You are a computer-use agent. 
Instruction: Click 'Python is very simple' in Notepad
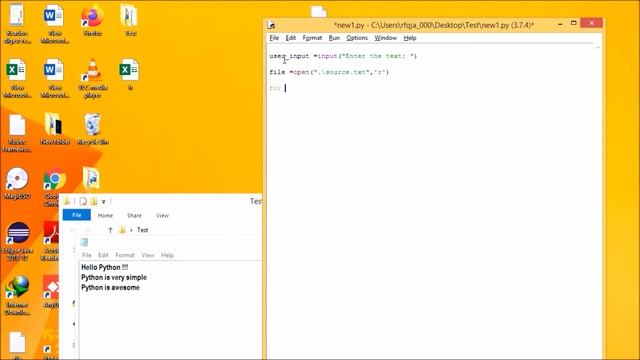pyautogui.click(x=114, y=278)
